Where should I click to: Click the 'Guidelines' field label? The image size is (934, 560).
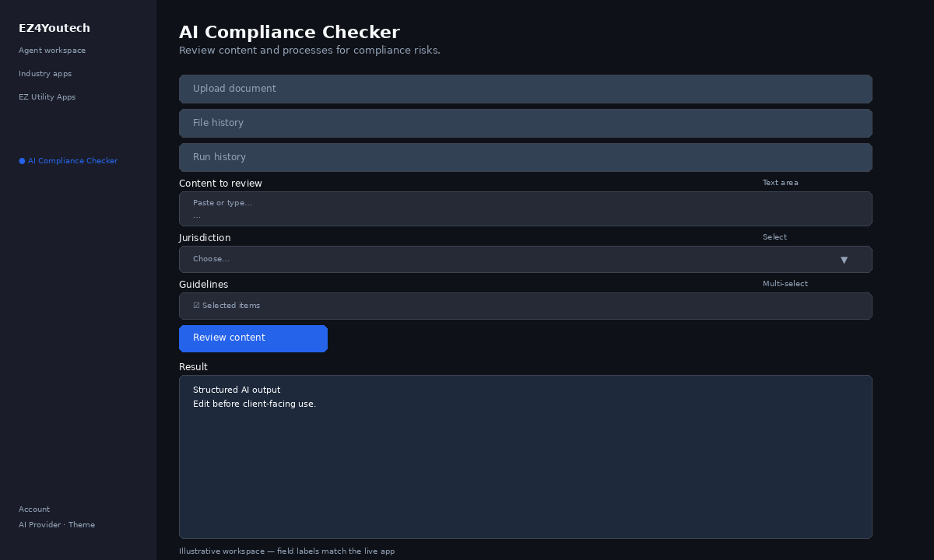pos(204,285)
